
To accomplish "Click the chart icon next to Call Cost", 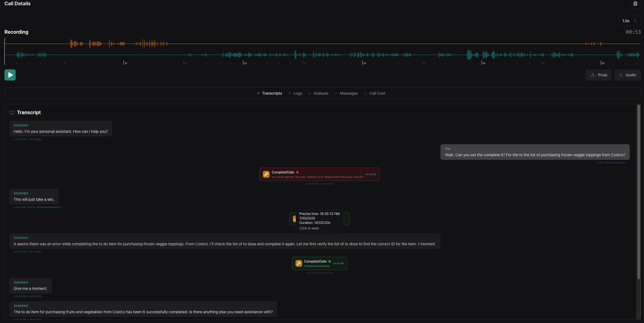I will tap(366, 93).
